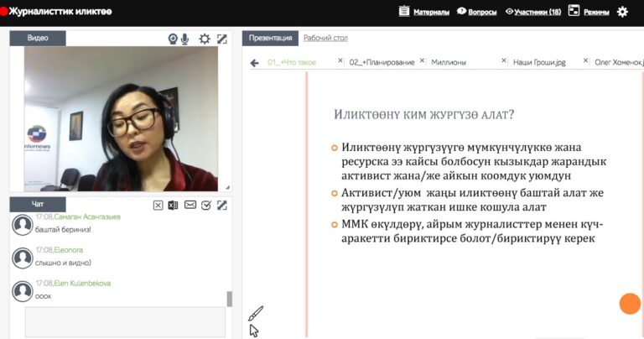The image size is (644, 339).
Task: Select the Видео panel tab
Action: (38, 38)
